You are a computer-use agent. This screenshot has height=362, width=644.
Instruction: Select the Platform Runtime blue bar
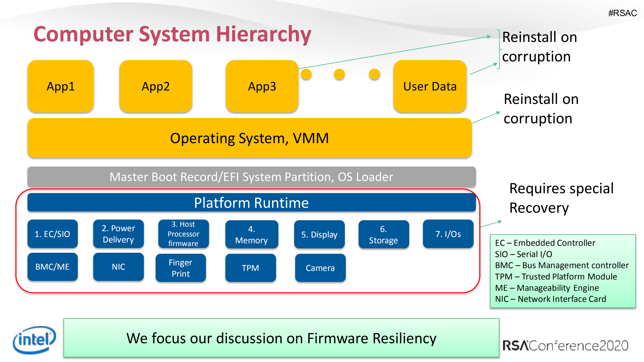(x=251, y=203)
